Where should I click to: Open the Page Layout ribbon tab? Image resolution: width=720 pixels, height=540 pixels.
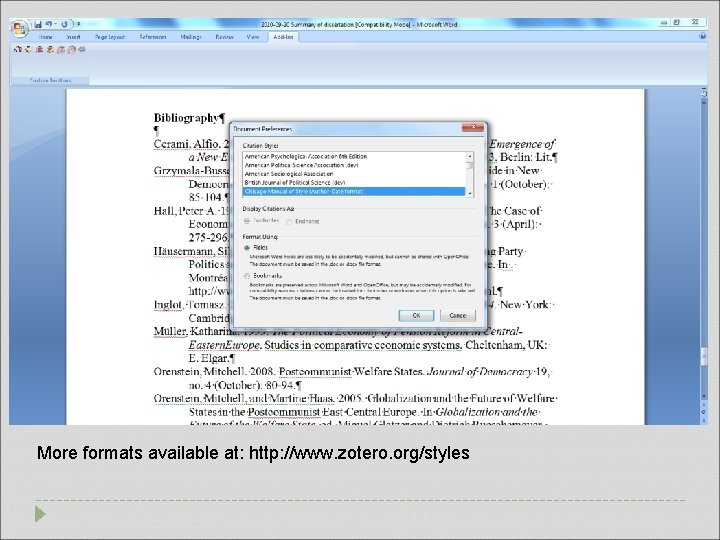click(x=110, y=37)
